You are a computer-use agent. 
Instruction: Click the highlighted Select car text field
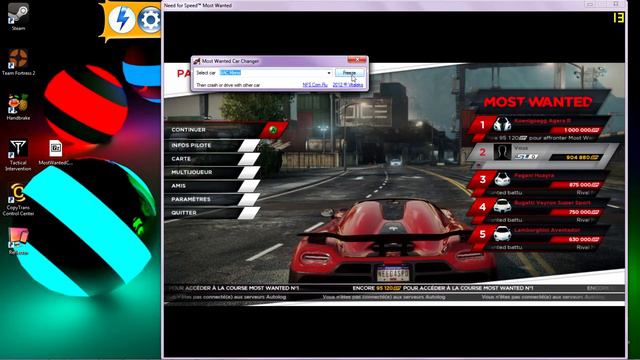pyautogui.click(x=273, y=73)
